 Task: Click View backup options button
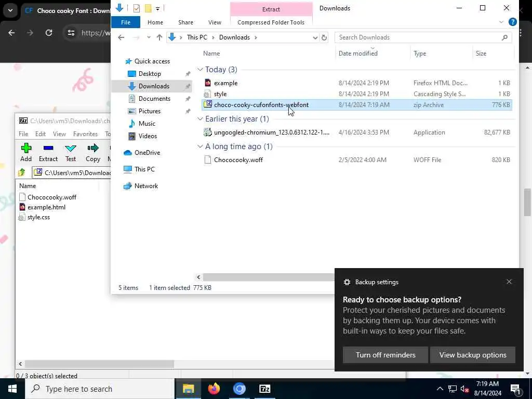(x=473, y=355)
